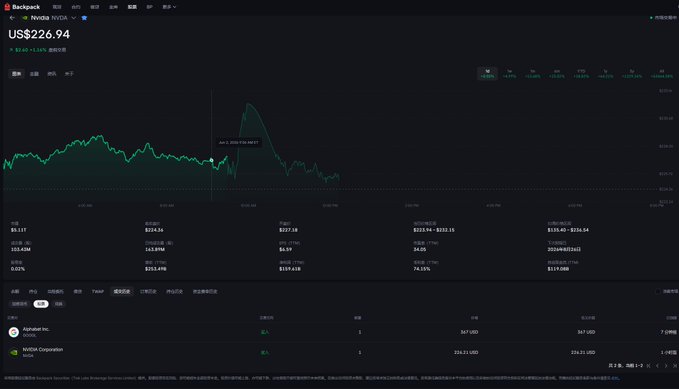The height and width of the screenshot is (389, 679).
Task: Click the $223.94 - $232.15 day range value
Action: point(434,230)
